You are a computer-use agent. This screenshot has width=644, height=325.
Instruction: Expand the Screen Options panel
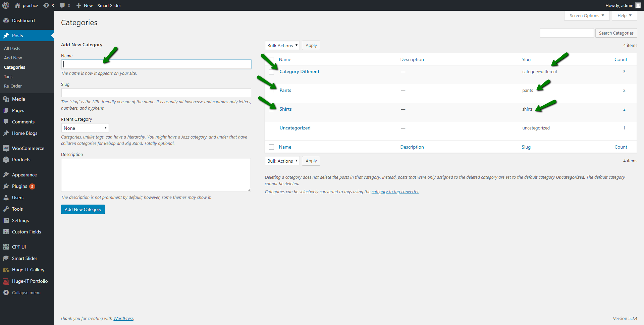click(587, 16)
